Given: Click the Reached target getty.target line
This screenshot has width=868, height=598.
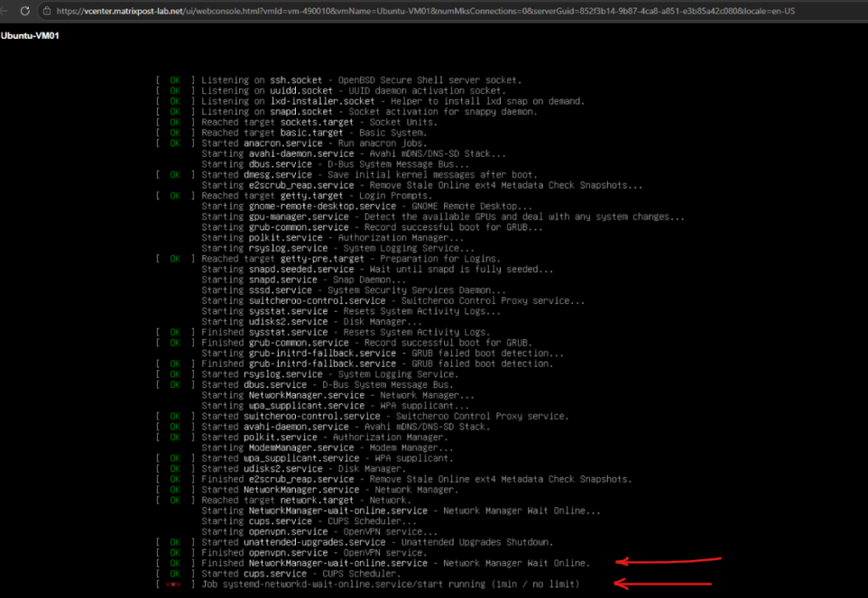Looking at the screenshot, I should [x=316, y=196].
